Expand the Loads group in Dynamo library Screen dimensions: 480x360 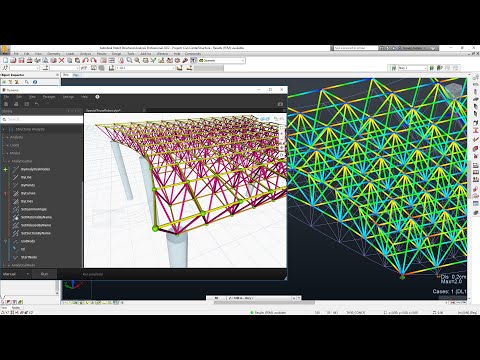coord(8,145)
